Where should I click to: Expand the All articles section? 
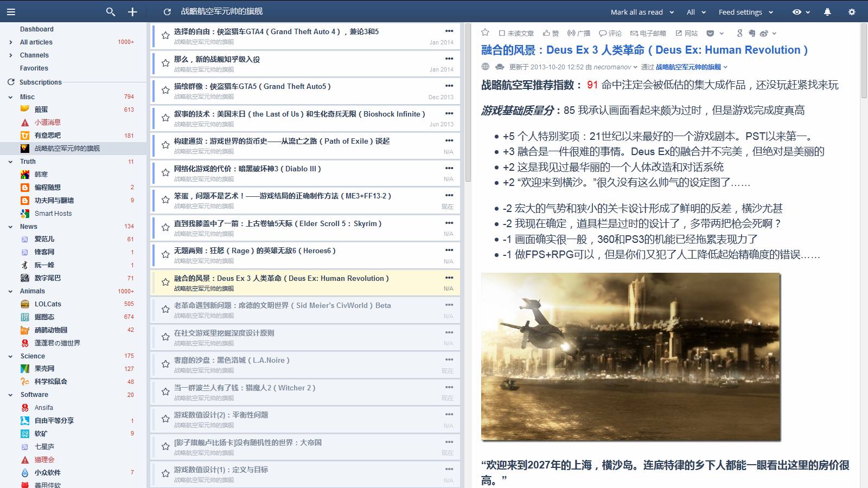pos(10,42)
